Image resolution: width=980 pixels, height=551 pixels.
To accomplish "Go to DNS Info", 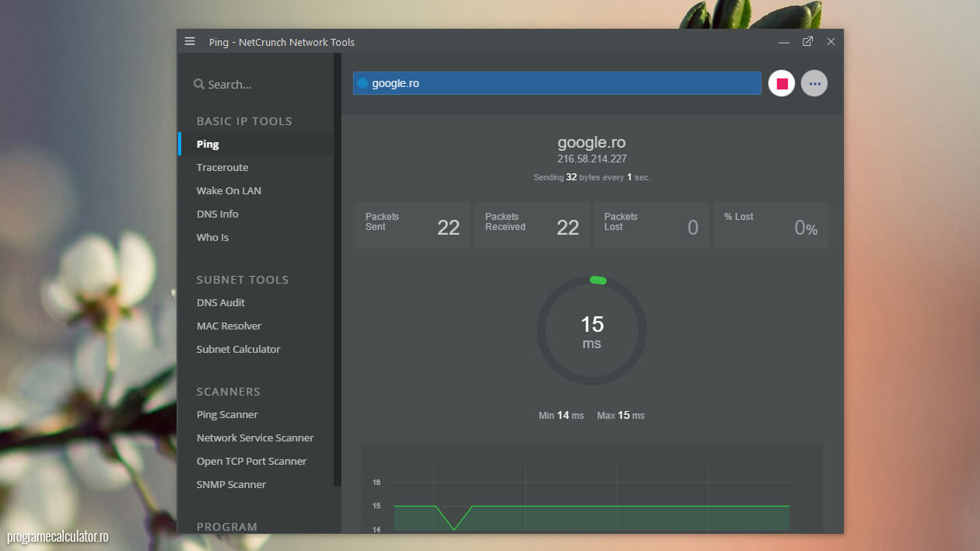I will click(217, 214).
